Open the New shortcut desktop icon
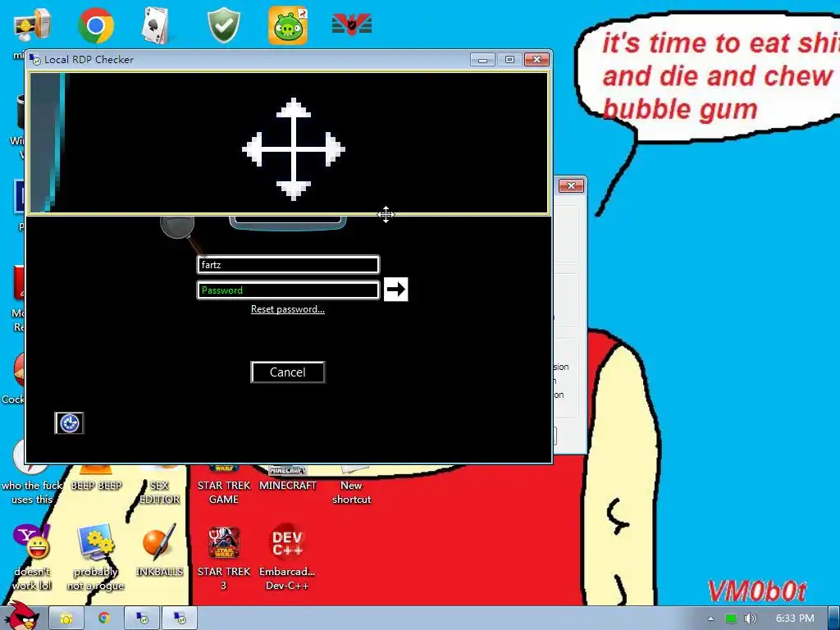 (x=351, y=486)
